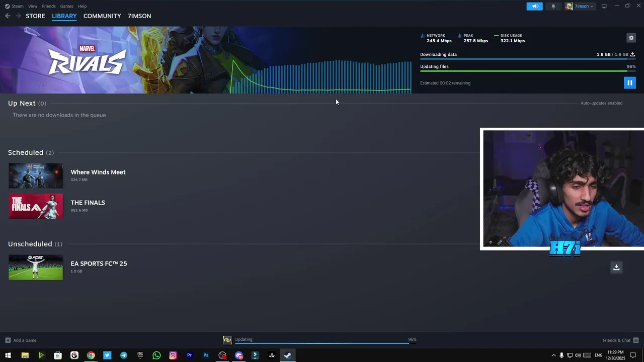Switch ENG input language indicator
This screenshot has height=362, width=644.
[598, 355]
